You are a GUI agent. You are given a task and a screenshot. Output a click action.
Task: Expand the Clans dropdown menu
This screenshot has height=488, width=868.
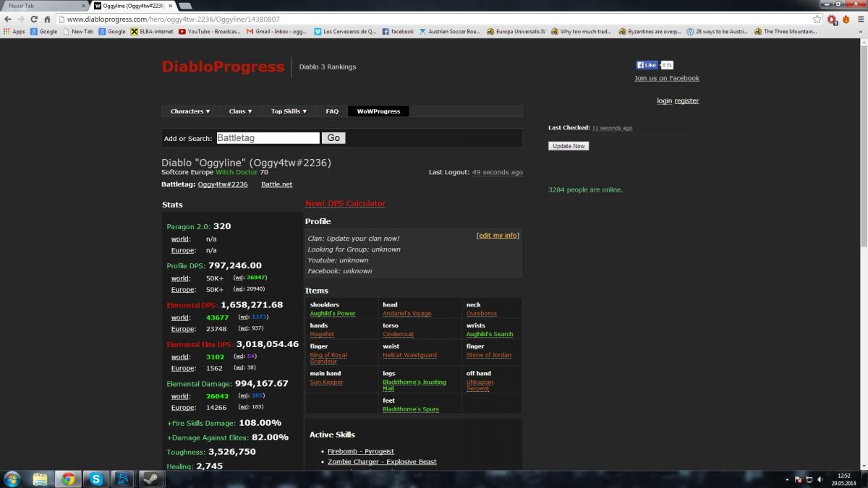(241, 111)
